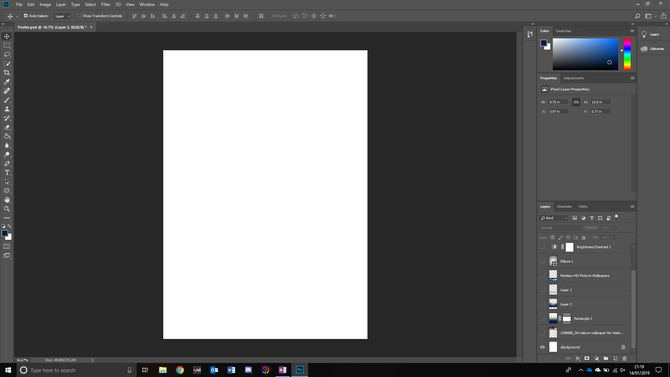
Task: Select the Dodge tool
Action: [7, 154]
